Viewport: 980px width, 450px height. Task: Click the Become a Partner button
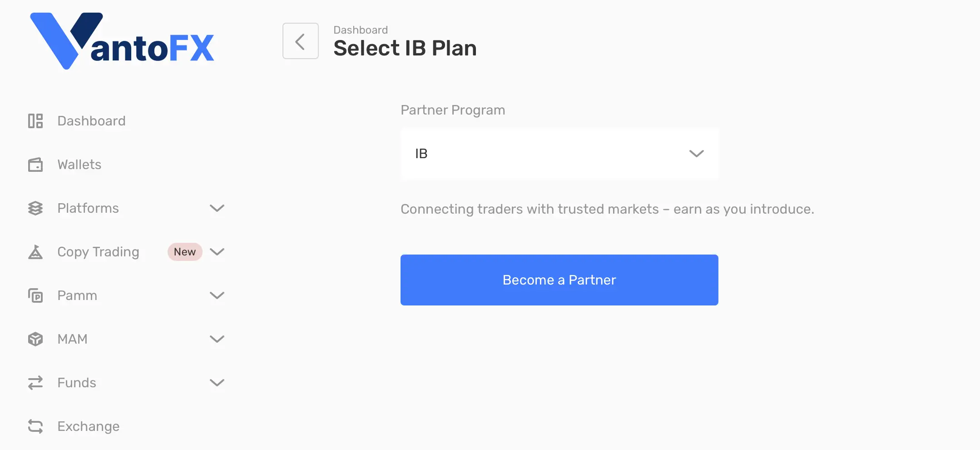click(559, 280)
